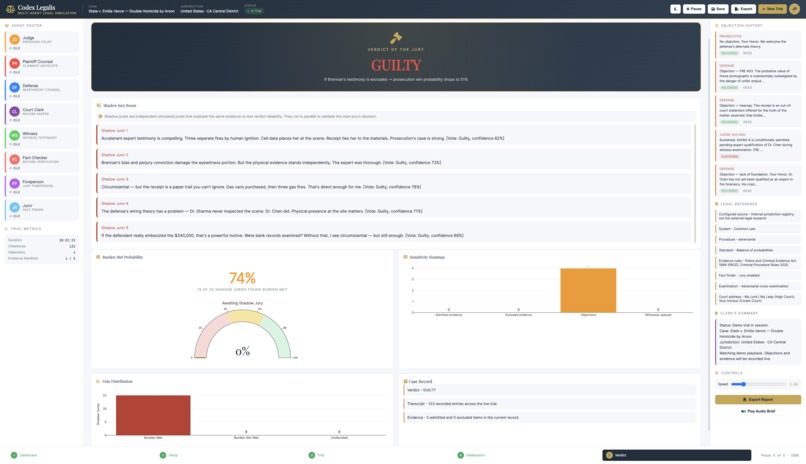Select the Witness agent avatar
Image resolution: width=806 pixels, height=464 pixels.
[x=14, y=135]
